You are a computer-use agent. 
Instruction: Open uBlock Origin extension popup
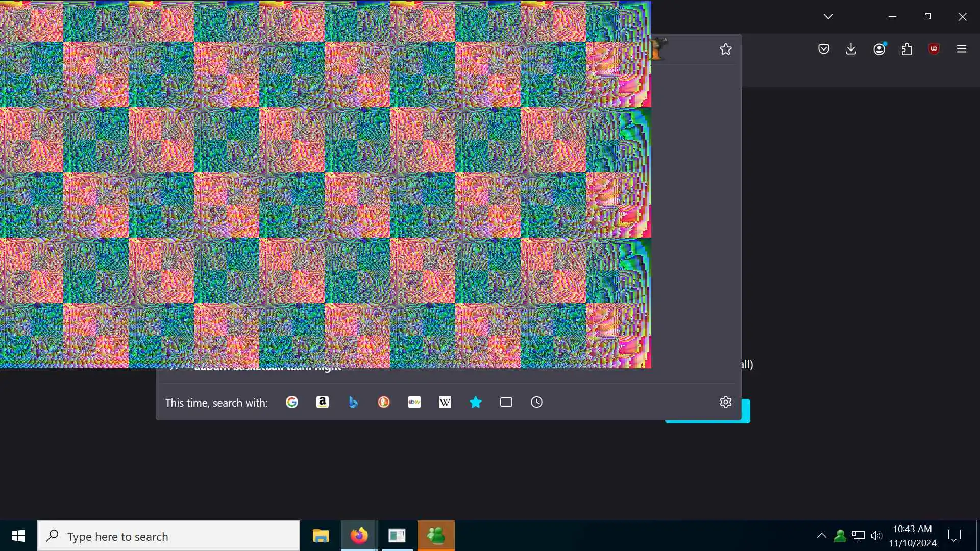934,49
